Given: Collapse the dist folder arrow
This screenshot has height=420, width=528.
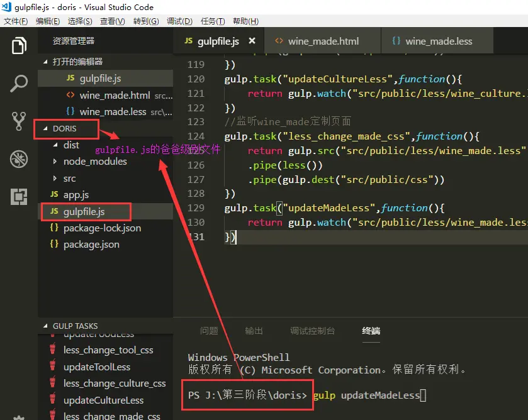Looking at the screenshot, I should [55, 145].
